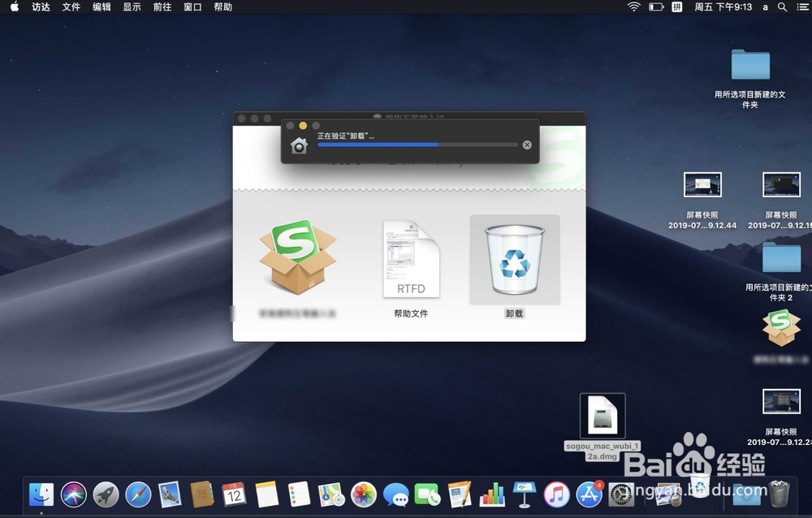Click the 卸载 recycle bin icon in installer window

point(514,260)
